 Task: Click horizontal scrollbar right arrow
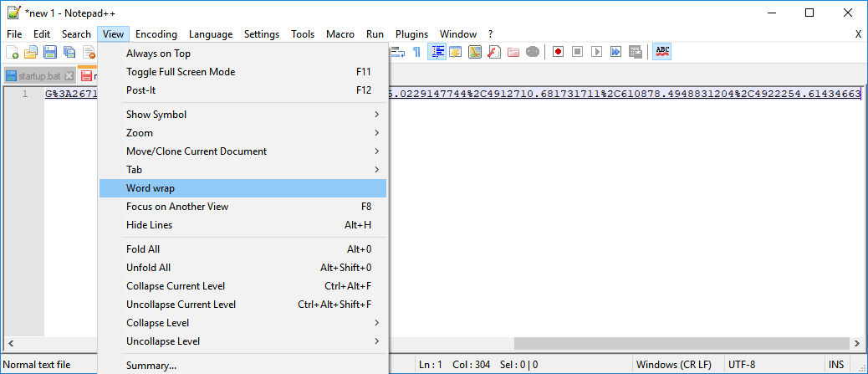(x=855, y=344)
